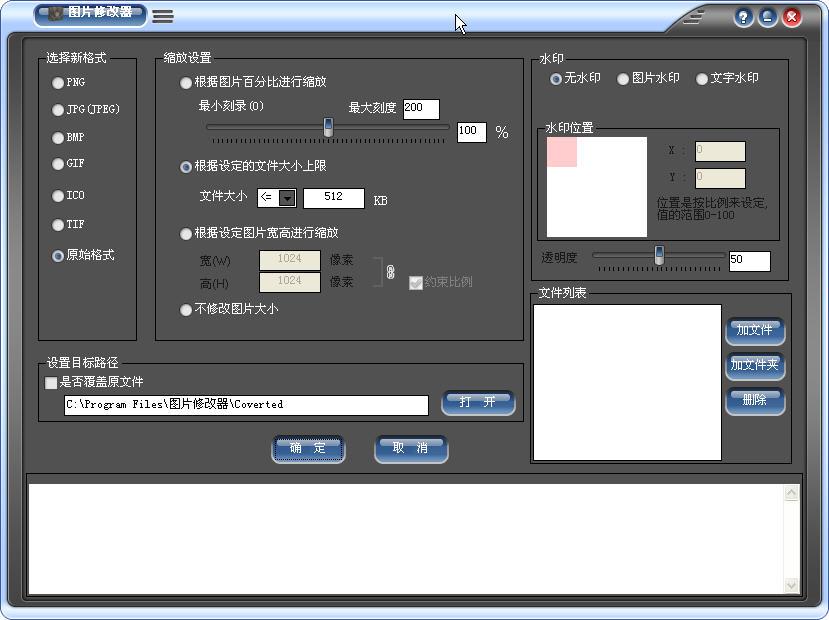The image size is (829, 620).
Task: Click the blue question mark help icon
Action: [x=742, y=16]
